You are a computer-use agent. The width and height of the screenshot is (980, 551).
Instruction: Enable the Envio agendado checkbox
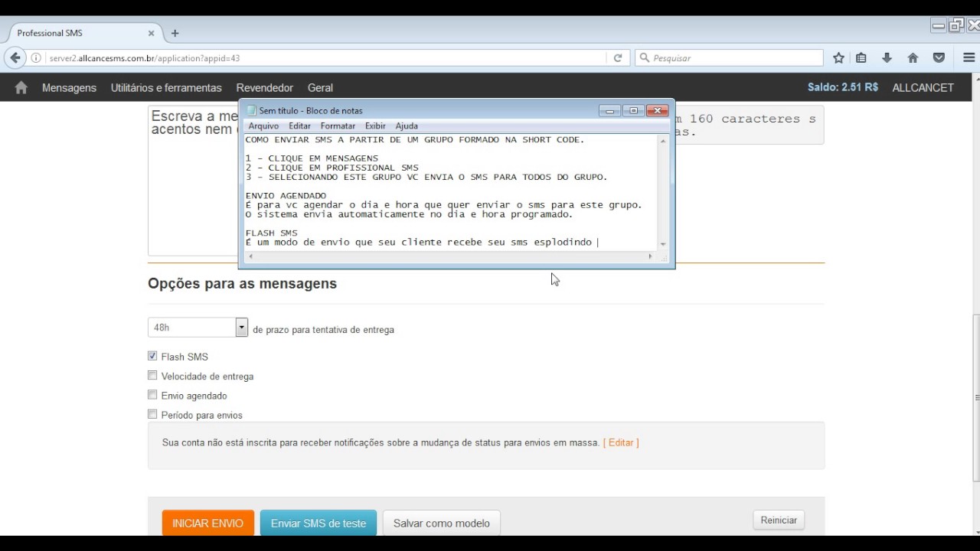152,395
